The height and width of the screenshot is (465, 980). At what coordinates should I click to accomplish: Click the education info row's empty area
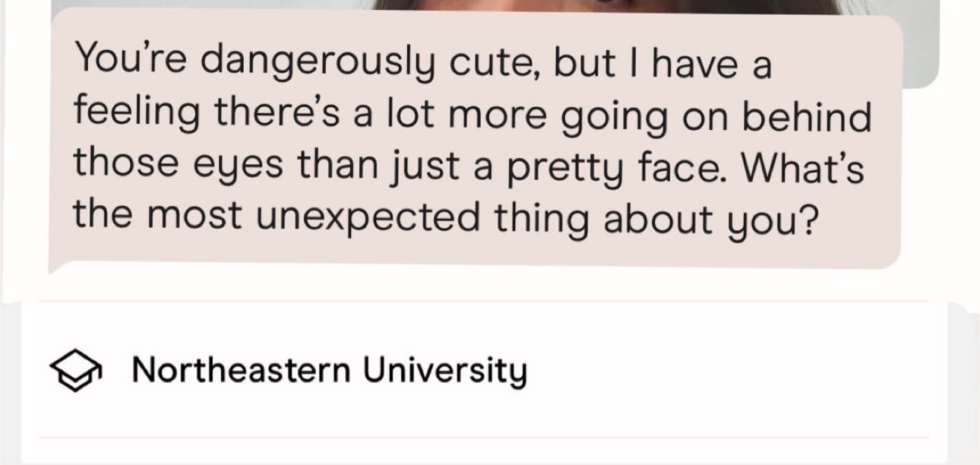722,371
